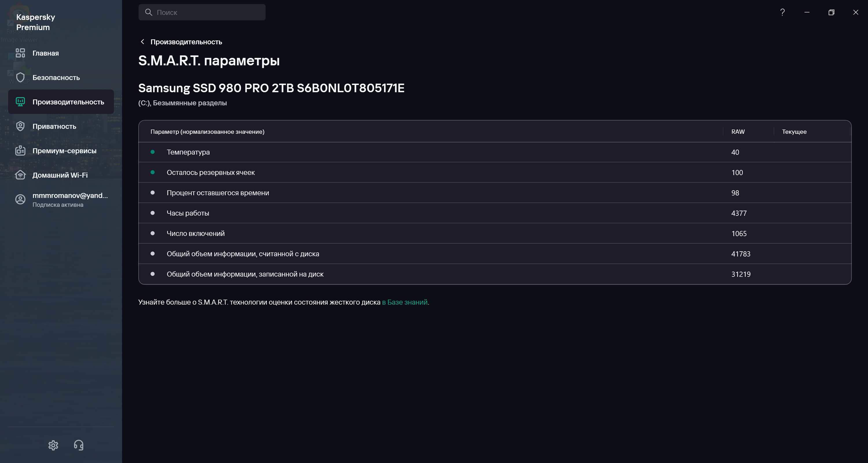This screenshot has width=868, height=463.
Task: Click the Главная dashboard icon
Action: [x=20, y=53]
